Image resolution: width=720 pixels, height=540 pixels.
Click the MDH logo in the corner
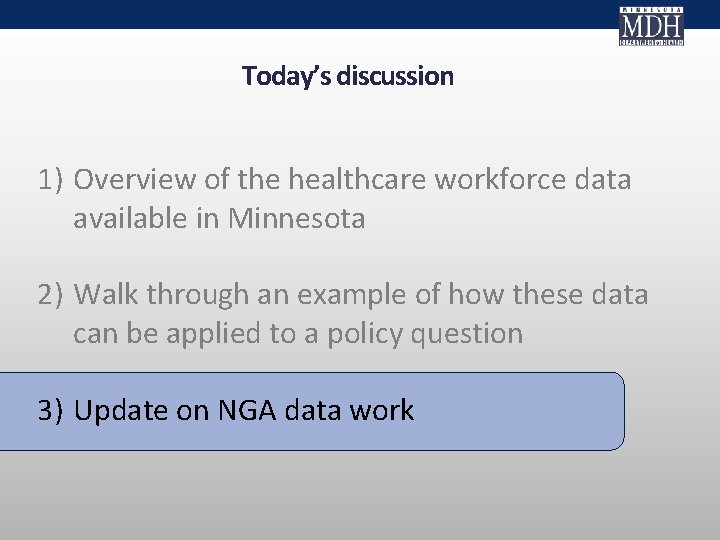651,25
